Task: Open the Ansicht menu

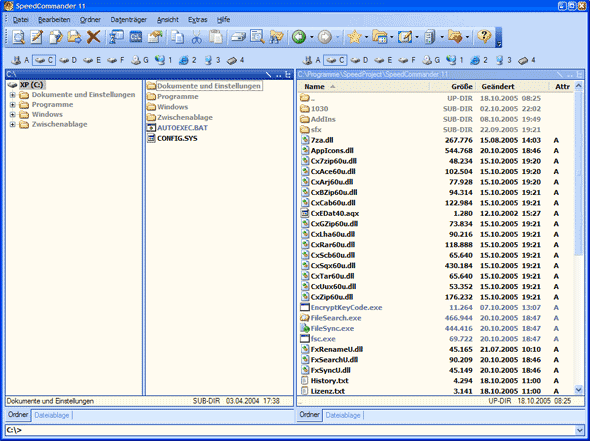Action: click(x=167, y=20)
